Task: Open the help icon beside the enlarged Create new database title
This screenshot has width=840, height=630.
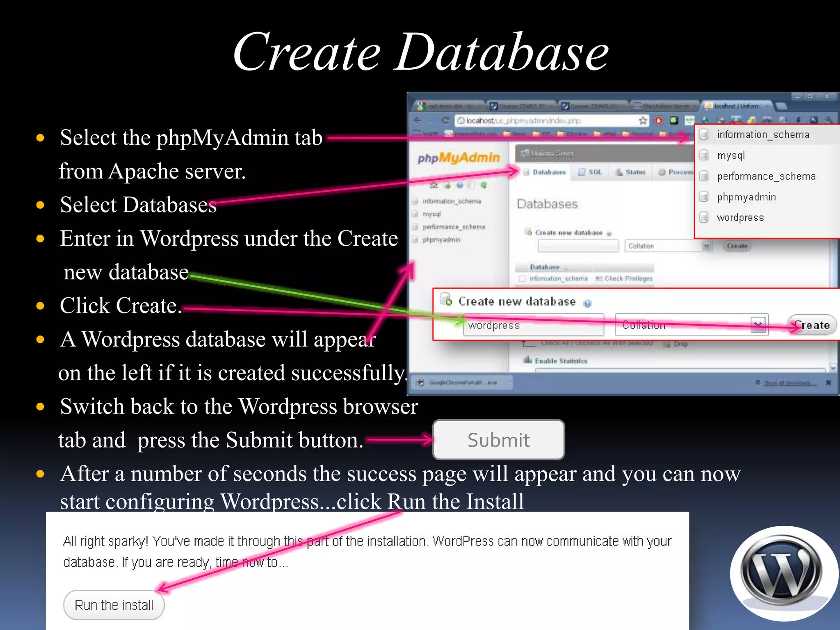Action: (587, 303)
